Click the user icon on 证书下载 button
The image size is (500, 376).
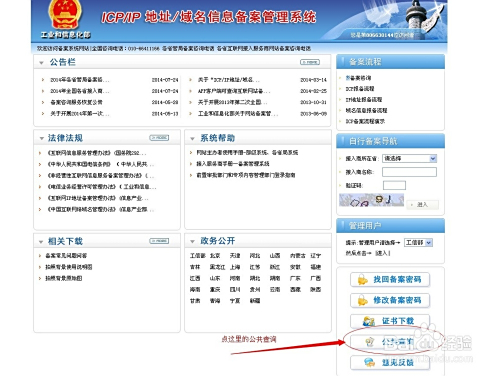point(369,321)
